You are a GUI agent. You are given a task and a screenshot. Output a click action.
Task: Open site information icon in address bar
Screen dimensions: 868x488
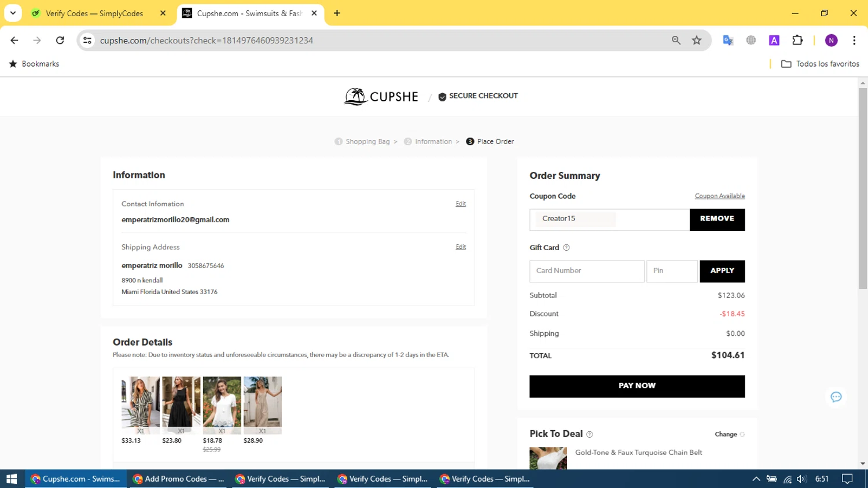tap(87, 41)
